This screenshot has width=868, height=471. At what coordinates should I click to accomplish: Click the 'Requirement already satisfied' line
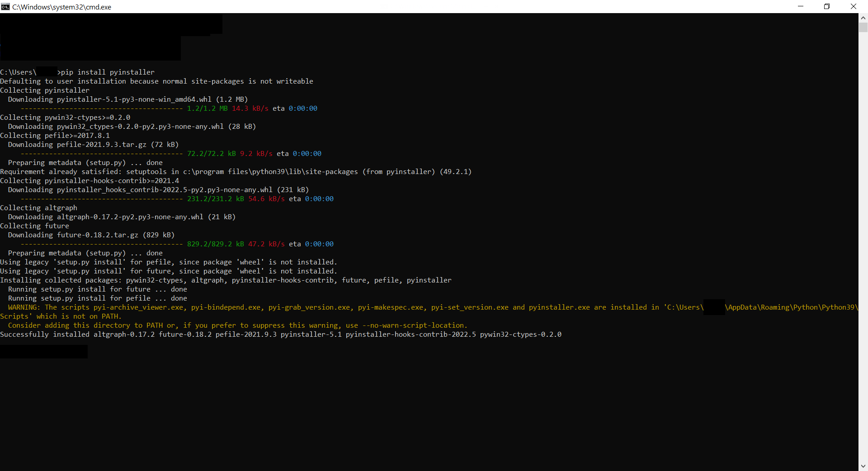[x=235, y=172]
